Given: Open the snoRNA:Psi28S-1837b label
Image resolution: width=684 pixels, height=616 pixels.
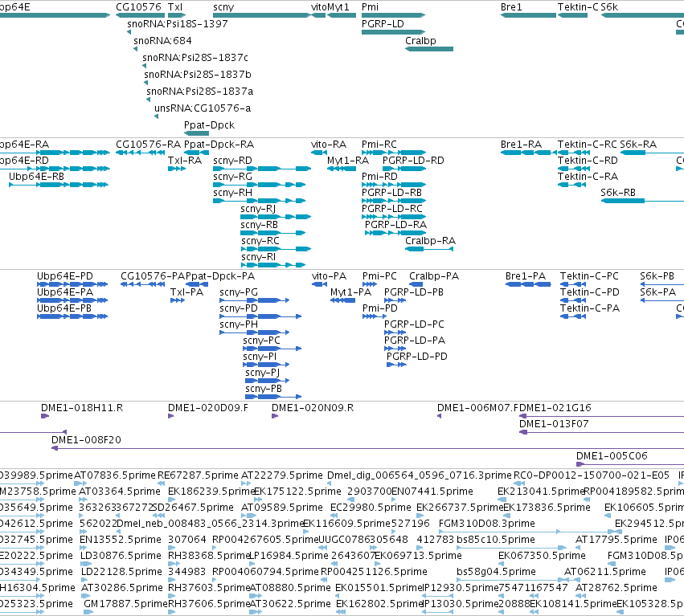Looking at the screenshot, I should coord(198,75).
